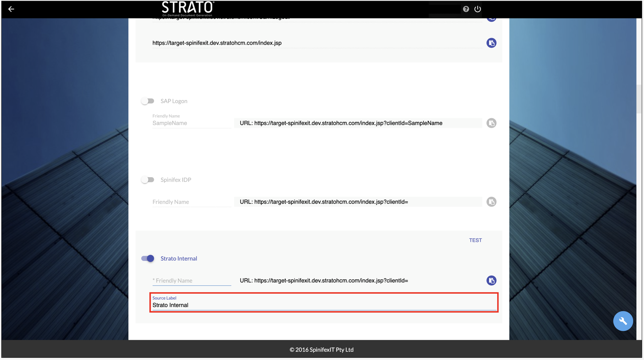Edit the Source Label text field
Image resolution: width=644 pixels, height=360 pixels.
(324, 305)
